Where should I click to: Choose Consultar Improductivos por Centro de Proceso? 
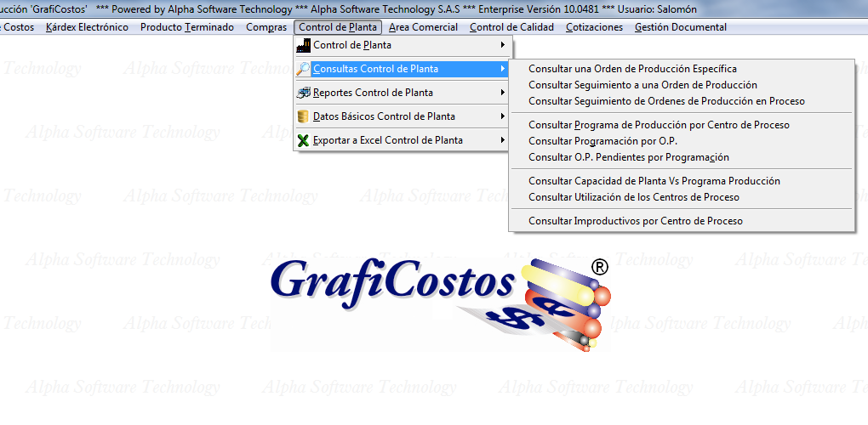pos(635,221)
